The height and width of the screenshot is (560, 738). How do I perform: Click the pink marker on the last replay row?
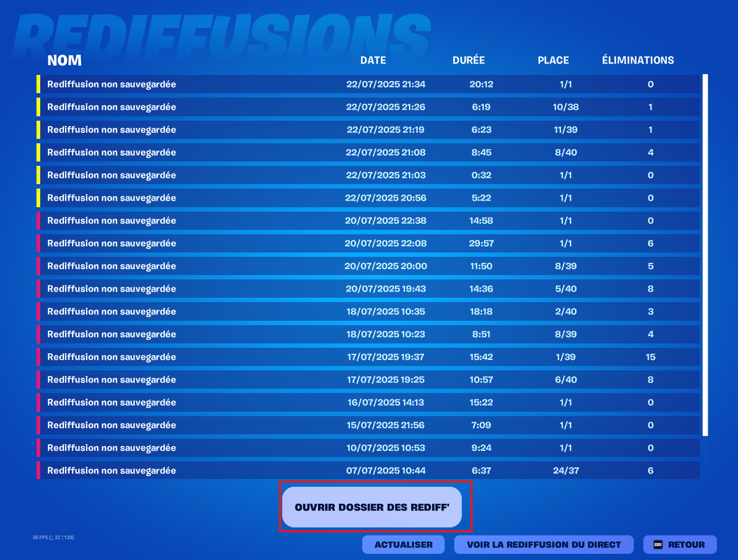(x=38, y=470)
